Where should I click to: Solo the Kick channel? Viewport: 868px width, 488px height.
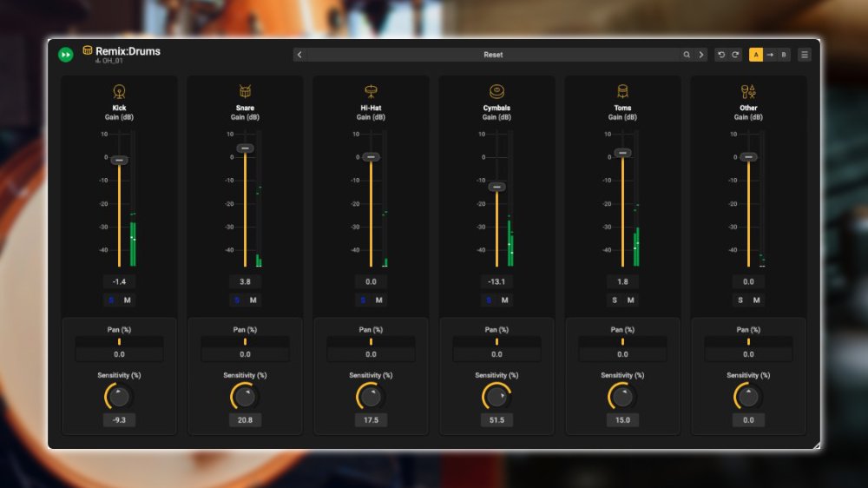click(x=111, y=300)
